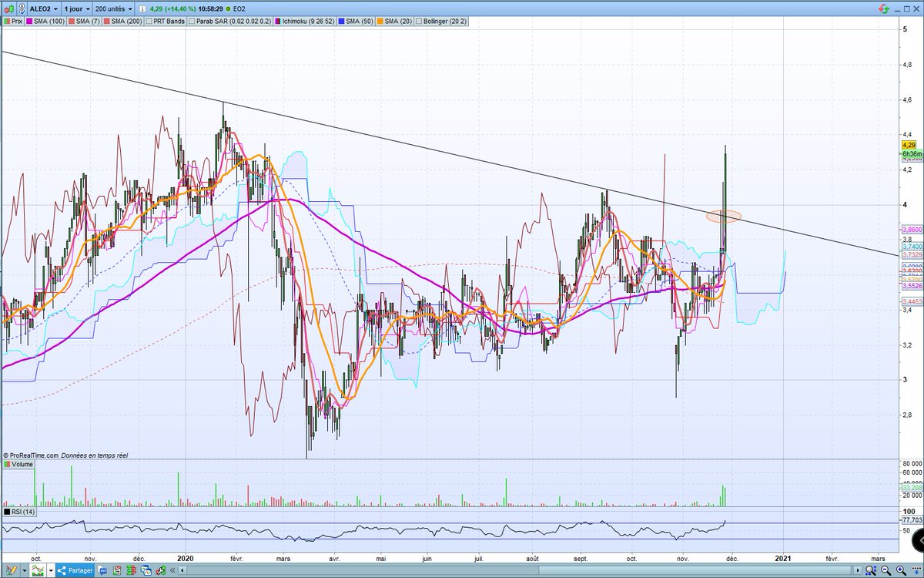Click the '2021' date axis label
924x578 pixels.
(783, 557)
